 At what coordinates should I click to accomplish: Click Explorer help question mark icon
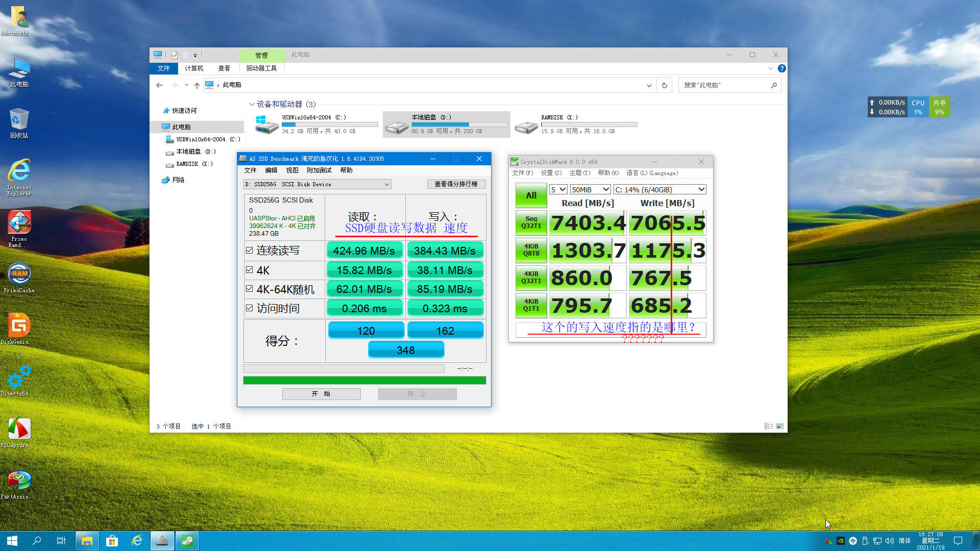[781, 68]
